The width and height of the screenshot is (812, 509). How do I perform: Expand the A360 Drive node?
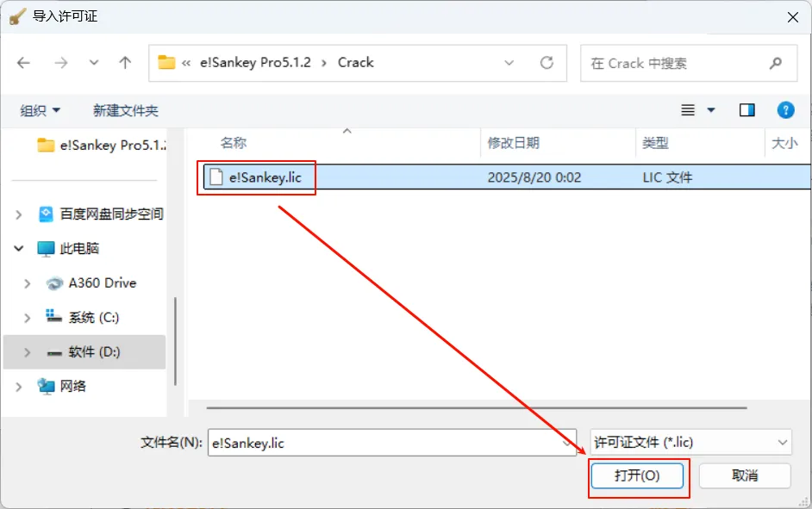(28, 283)
